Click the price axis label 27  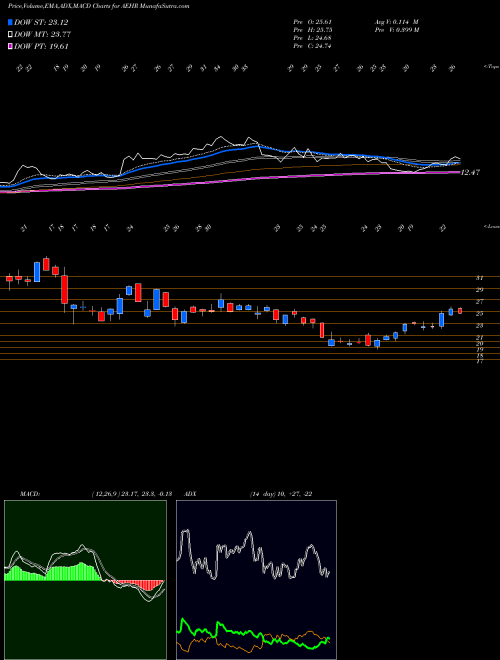pos(479,302)
